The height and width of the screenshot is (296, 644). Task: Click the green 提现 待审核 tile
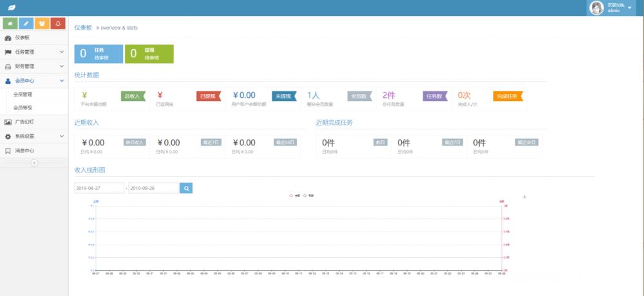coord(149,54)
